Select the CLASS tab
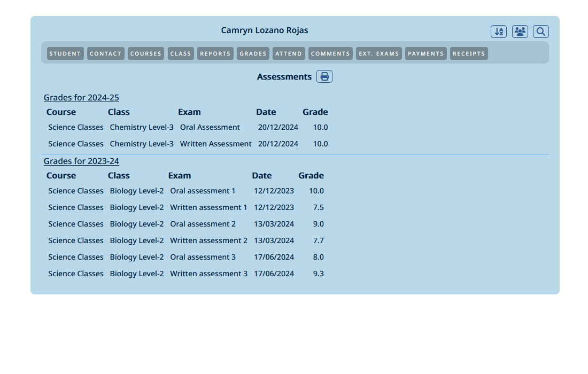The height and width of the screenshot is (374, 588). (181, 53)
